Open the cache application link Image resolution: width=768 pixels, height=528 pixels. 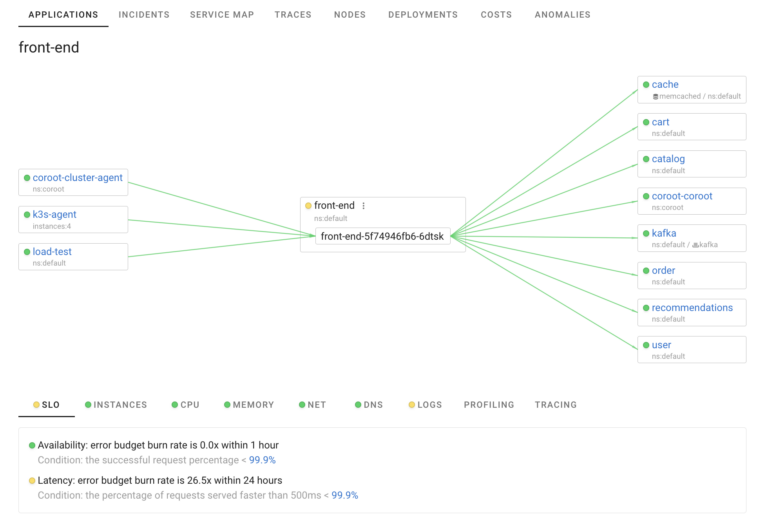[665, 85]
